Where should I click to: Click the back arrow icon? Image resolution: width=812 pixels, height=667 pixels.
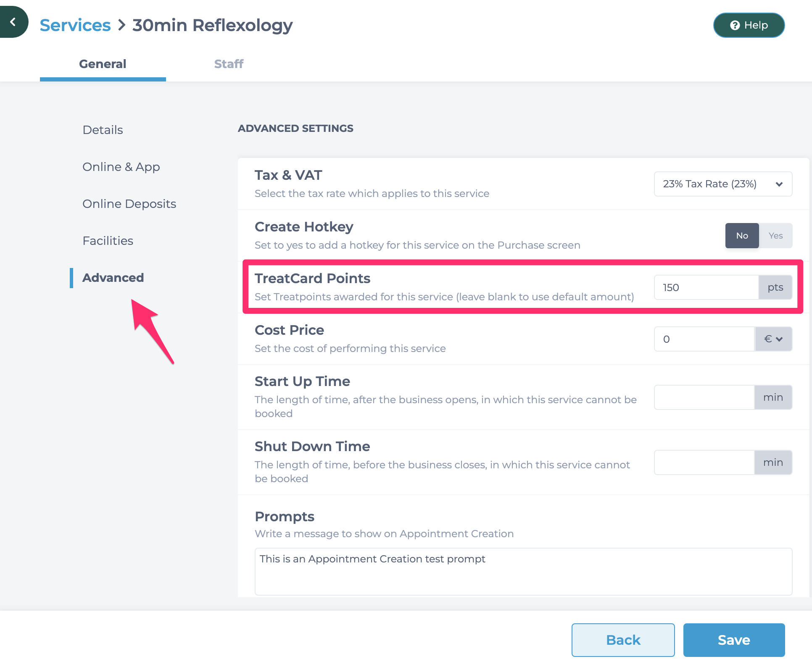click(x=13, y=22)
